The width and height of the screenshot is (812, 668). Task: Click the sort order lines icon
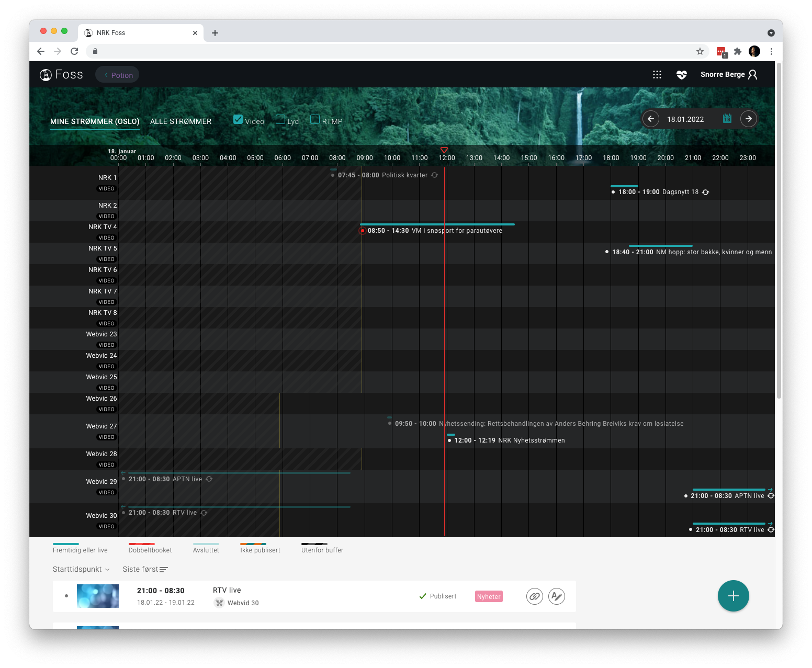click(x=164, y=570)
